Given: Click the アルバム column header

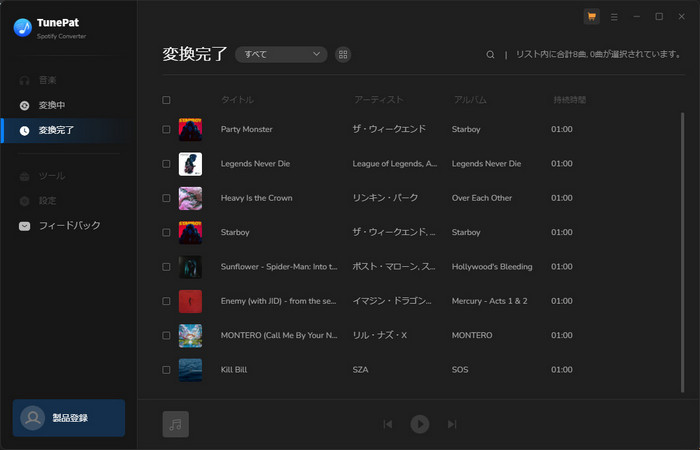Looking at the screenshot, I should pyautogui.click(x=470, y=100).
